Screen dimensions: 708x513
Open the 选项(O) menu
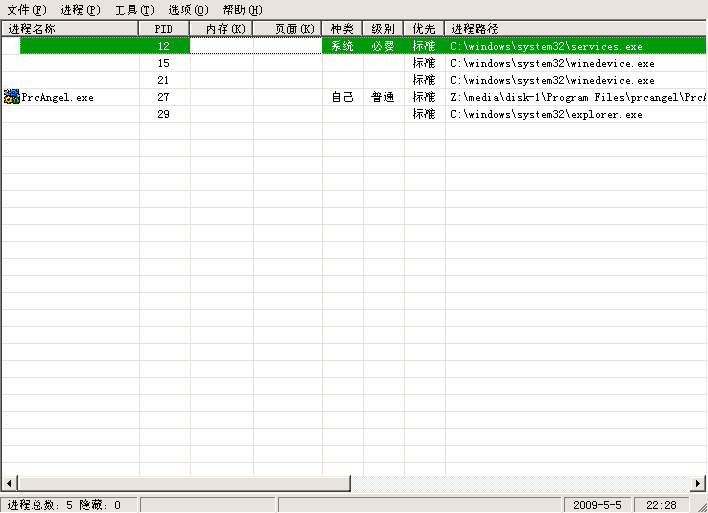pos(188,9)
